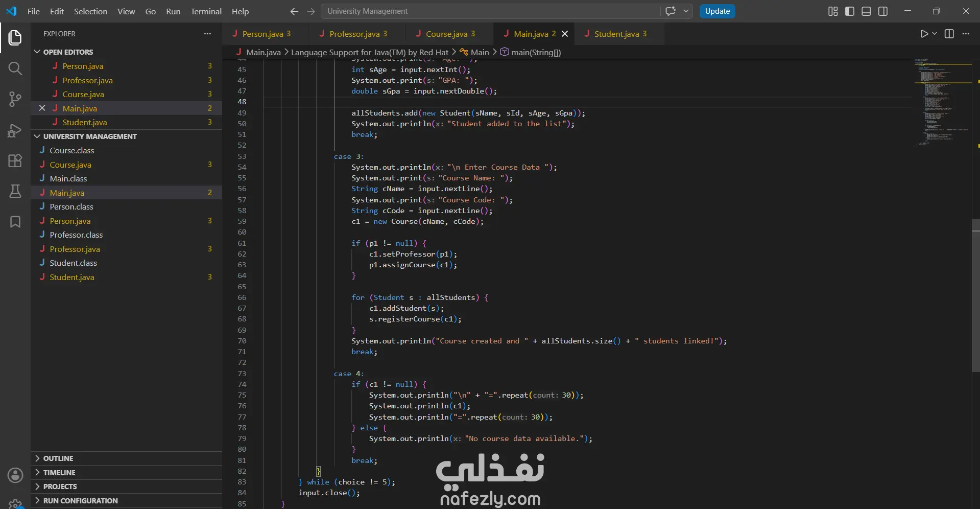Open the File menu

click(34, 11)
